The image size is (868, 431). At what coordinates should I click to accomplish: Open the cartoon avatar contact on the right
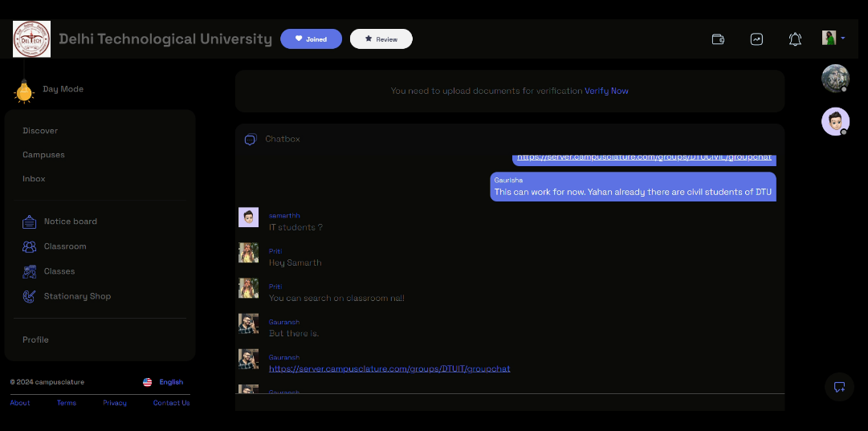pyautogui.click(x=835, y=121)
